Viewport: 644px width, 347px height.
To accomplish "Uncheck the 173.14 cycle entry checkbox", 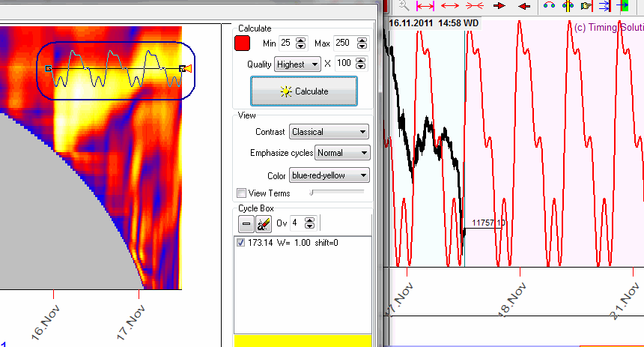I will (x=240, y=243).
